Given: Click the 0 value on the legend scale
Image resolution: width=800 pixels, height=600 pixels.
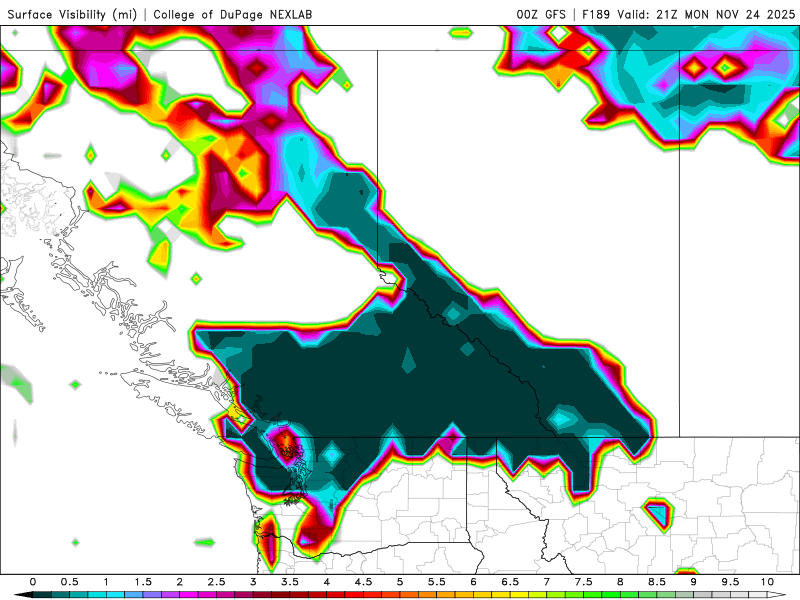Looking at the screenshot, I should pos(33,582).
